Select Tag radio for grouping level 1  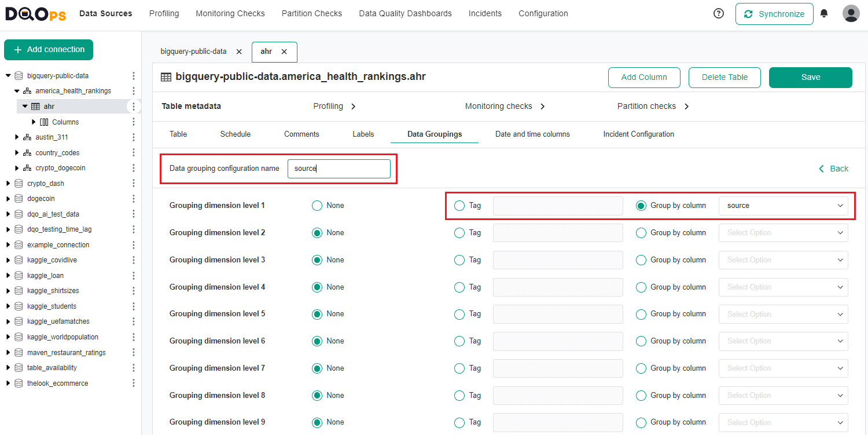[x=459, y=206]
